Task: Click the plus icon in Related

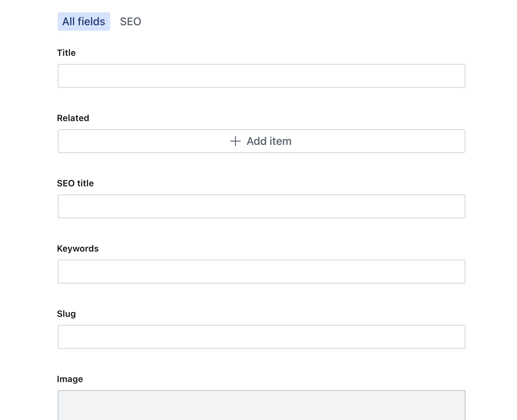Action: click(235, 141)
